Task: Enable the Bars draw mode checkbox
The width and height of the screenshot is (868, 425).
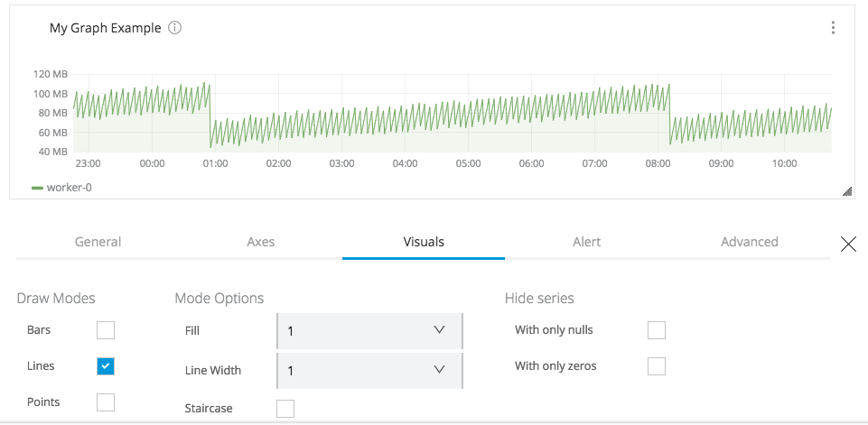Action: click(106, 330)
